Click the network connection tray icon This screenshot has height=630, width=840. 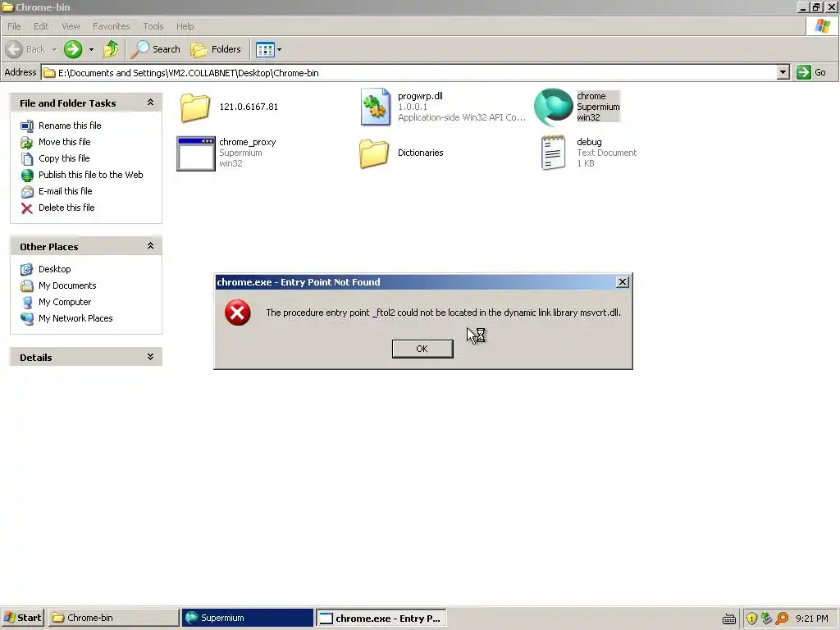[767, 619]
